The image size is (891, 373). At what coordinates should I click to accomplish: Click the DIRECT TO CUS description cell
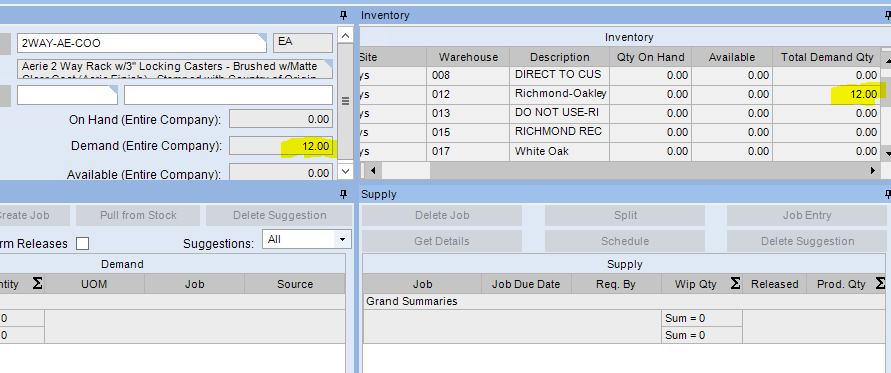click(560, 75)
